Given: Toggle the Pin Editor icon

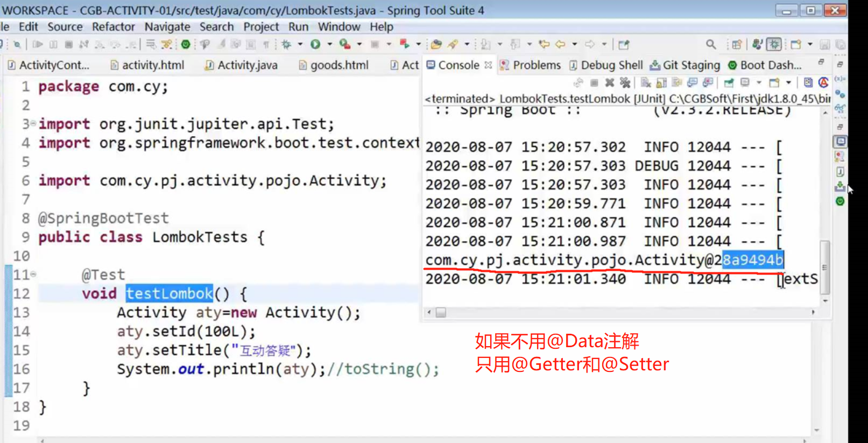Looking at the screenshot, I should 624,45.
